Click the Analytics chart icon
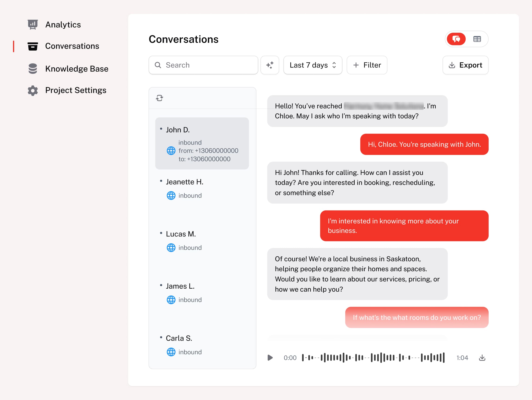 point(33,25)
